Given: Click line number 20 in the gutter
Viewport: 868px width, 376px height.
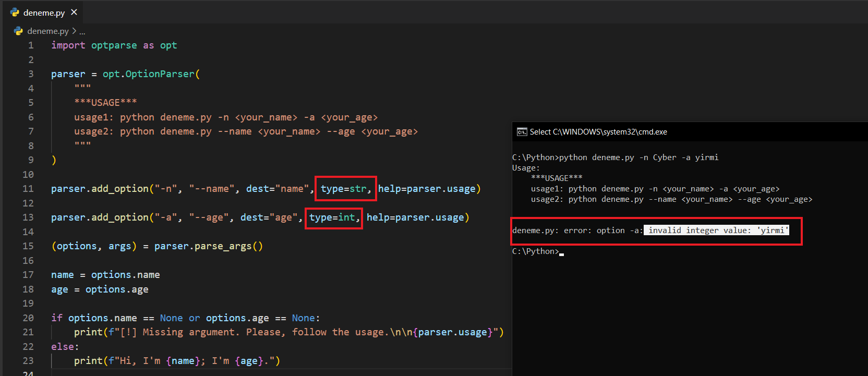Looking at the screenshot, I should click(28, 318).
